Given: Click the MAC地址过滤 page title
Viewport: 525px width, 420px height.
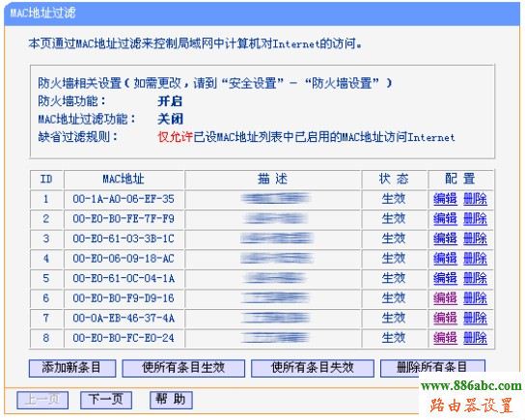Looking at the screenshot, I should coord(42,14).
